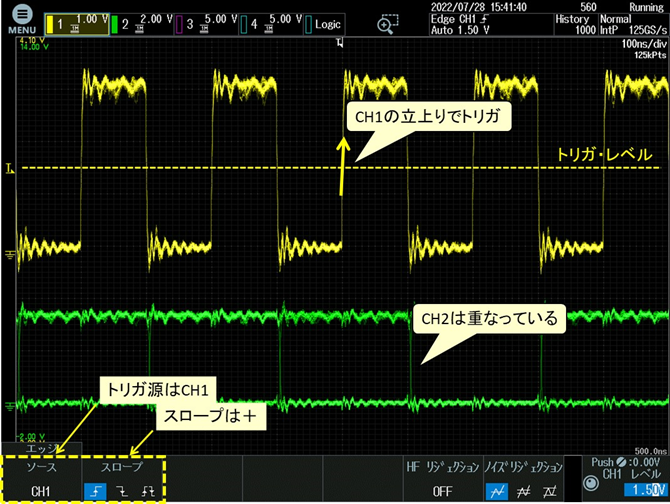Select channel 1 at 1.00 V

[77, 24]
